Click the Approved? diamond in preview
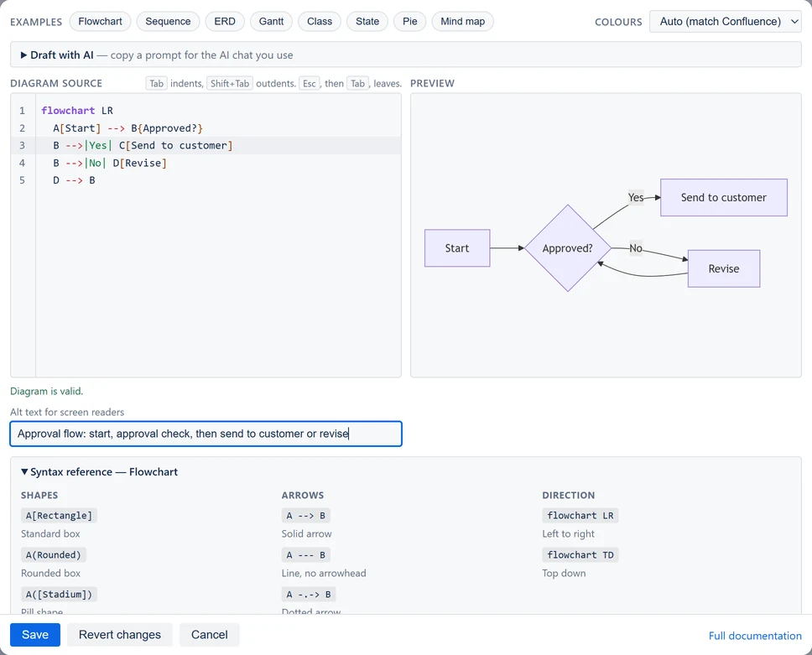Image resolution: width=812 pixels, height=655 pixels. click(568, 248)
